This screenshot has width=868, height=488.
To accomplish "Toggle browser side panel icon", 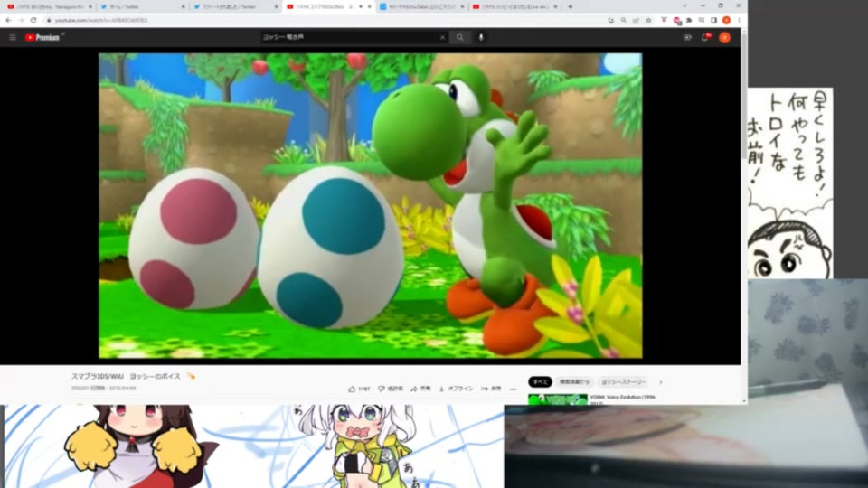I will point(714,21).
